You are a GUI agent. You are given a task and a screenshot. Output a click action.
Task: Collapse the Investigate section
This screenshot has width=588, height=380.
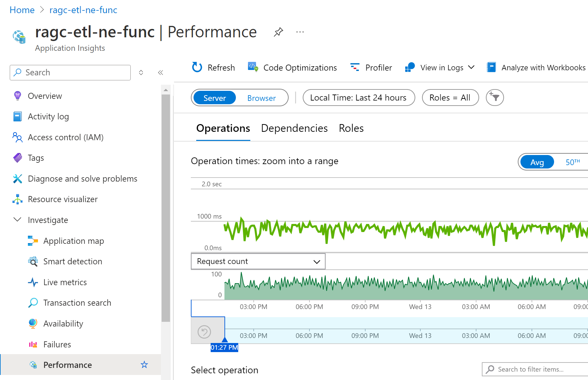click(x=17, y=220)
